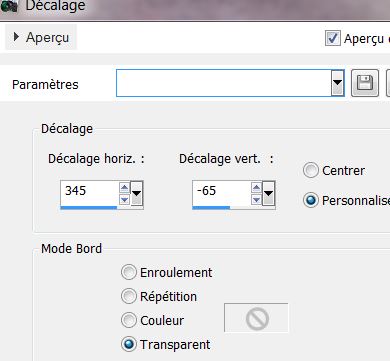
Task: Select the Couleur edge mode option
Action: (x=129, y=320)
